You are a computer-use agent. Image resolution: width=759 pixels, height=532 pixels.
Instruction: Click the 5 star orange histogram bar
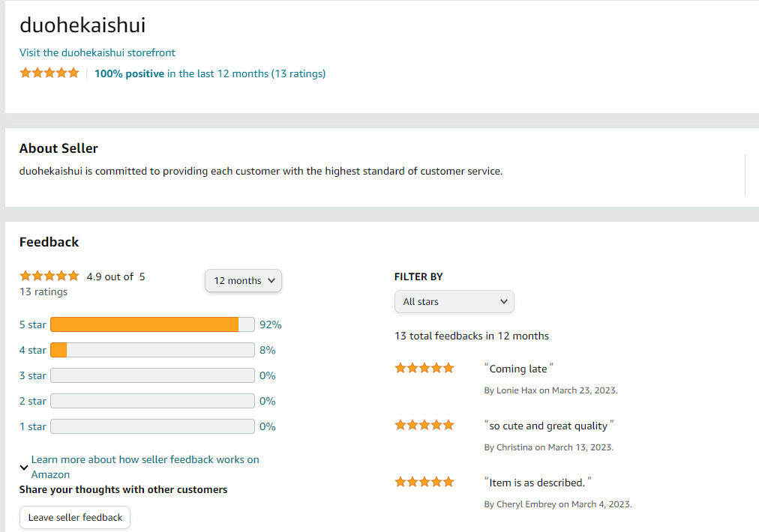[x=144, y=324]
